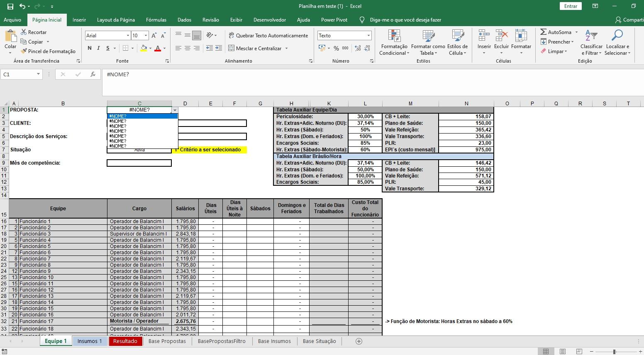
Task: Align text left
Action: point(178,48)
